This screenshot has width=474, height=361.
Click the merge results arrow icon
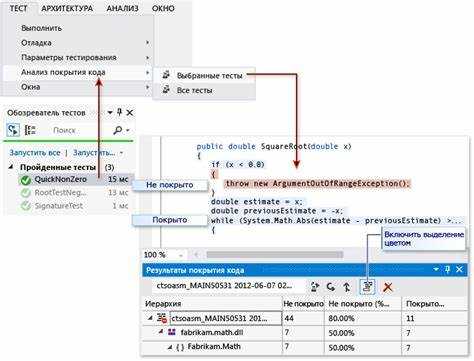347,287
